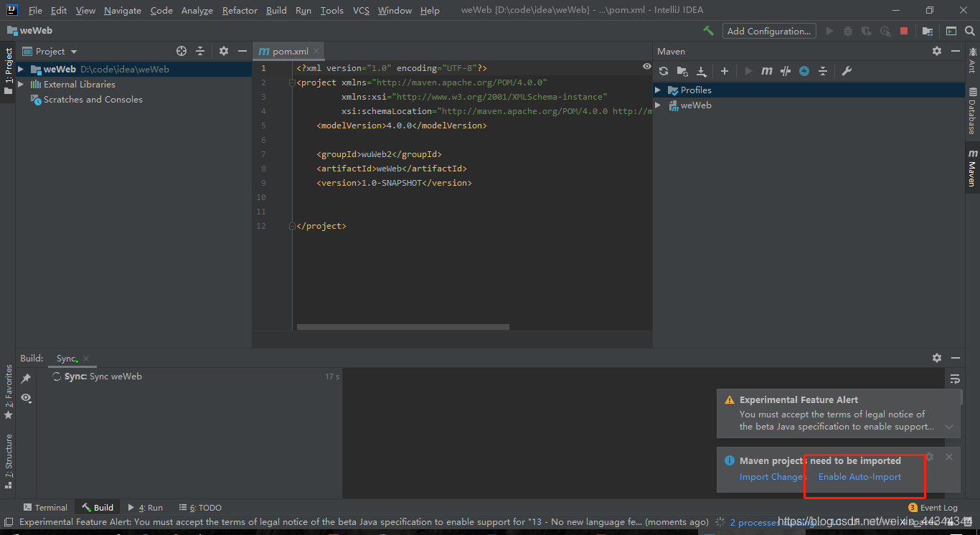Dismiss Maven import notification
Screen dimensions: 980x535
(x=949, y=457)
